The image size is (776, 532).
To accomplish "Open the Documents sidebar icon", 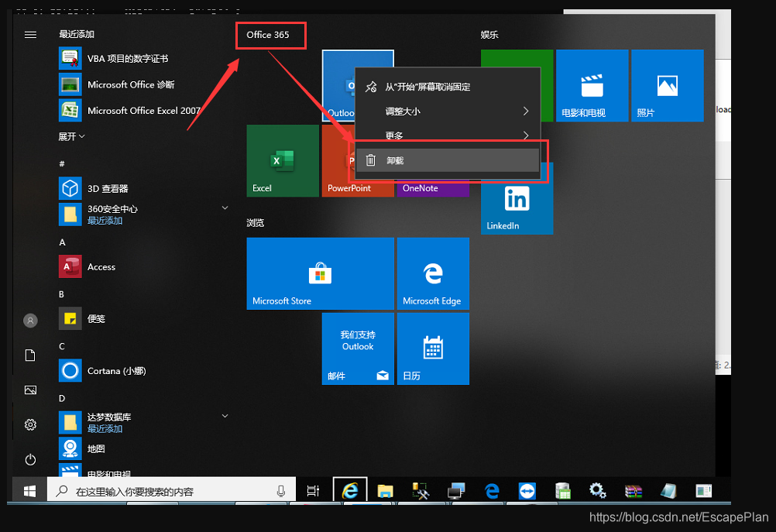I will (30, 355).
